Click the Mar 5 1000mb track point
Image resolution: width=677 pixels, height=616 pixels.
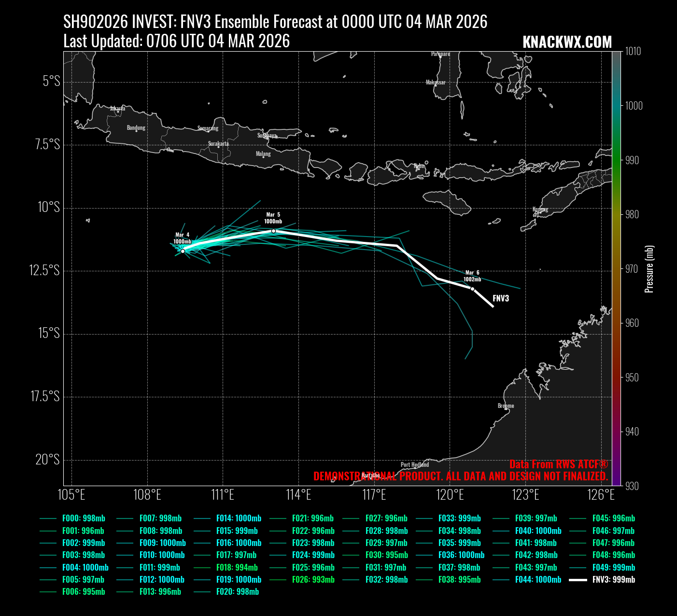273,231
